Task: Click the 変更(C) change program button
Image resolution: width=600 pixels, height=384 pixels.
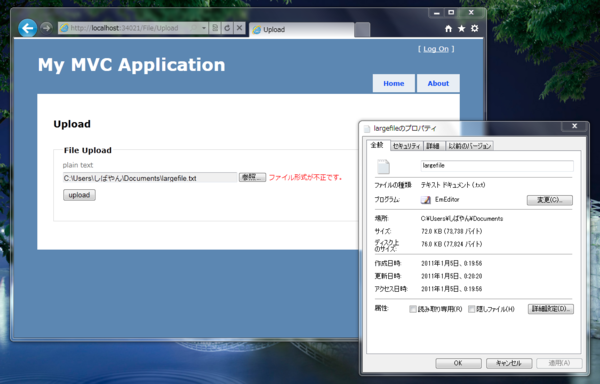Action: tap(549, 200)
